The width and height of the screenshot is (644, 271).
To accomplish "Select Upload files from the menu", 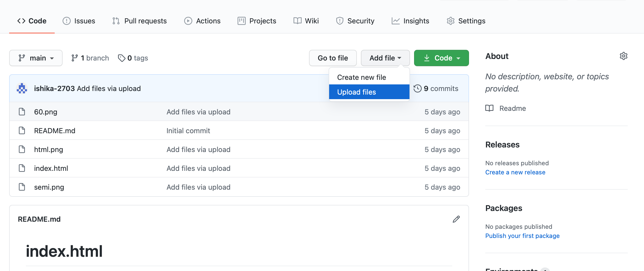I will tap(369, 92).
